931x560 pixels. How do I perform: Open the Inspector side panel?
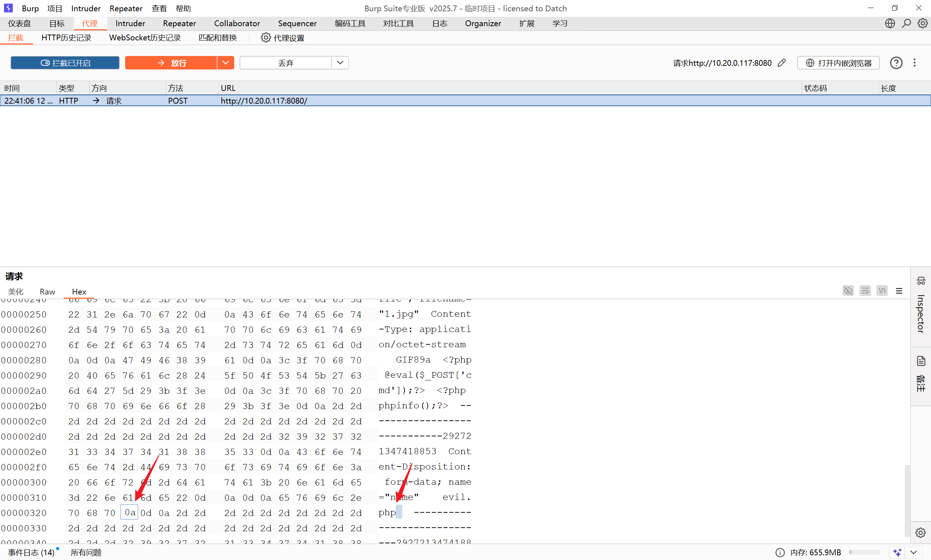[920, 306]
